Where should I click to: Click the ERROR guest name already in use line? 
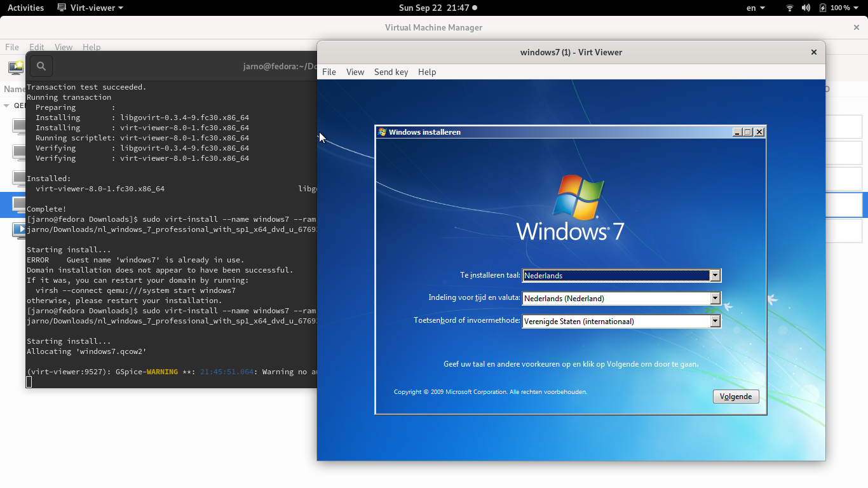click(135, 260)
